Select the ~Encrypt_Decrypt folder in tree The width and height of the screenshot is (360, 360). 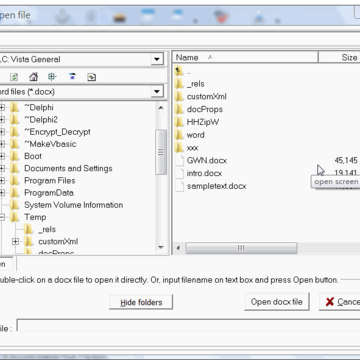57,132
